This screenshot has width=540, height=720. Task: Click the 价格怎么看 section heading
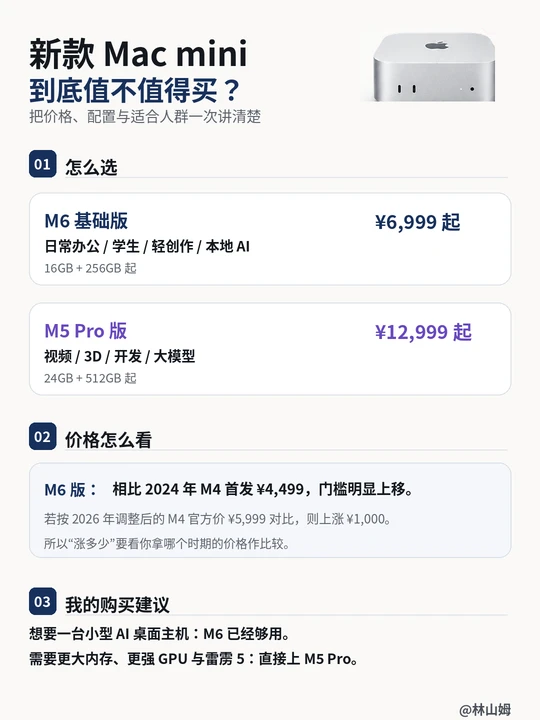click(108, 439)
